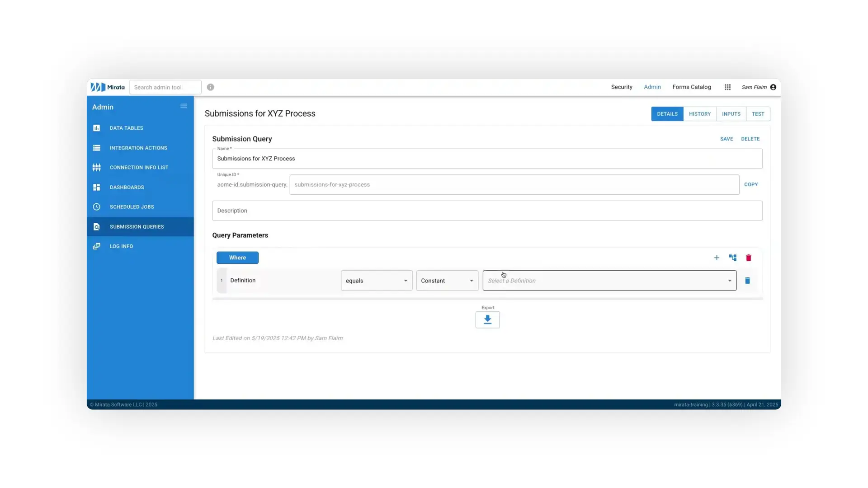The image size is (868, 488).
Task: Click the red delete condition group icon
Action: tap(749, 258)
